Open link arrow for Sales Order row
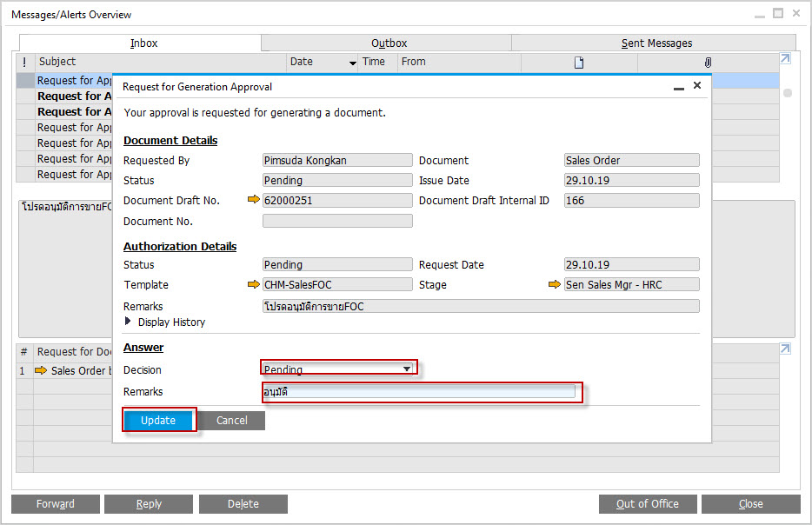This screenshot has height=525, width=812. point(40,370)
